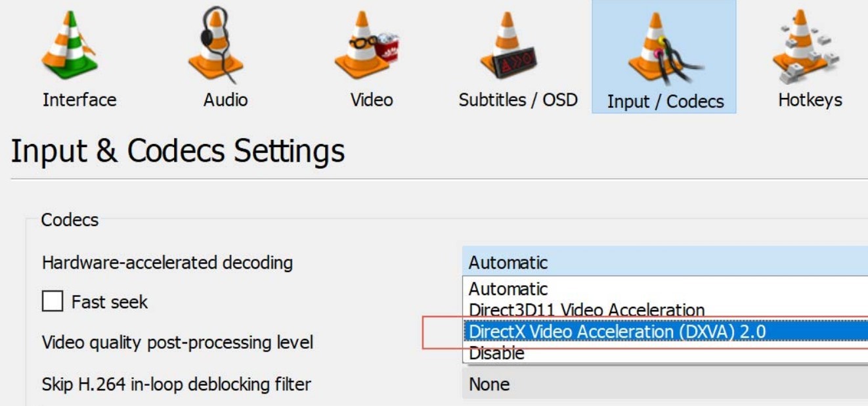Click the Hardware-accelerated decoding label

coord(167,263)
